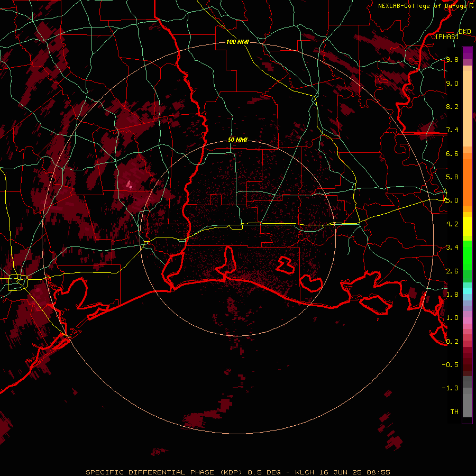
Task: Click the 50 NMI range ring label
Action: 237,140
